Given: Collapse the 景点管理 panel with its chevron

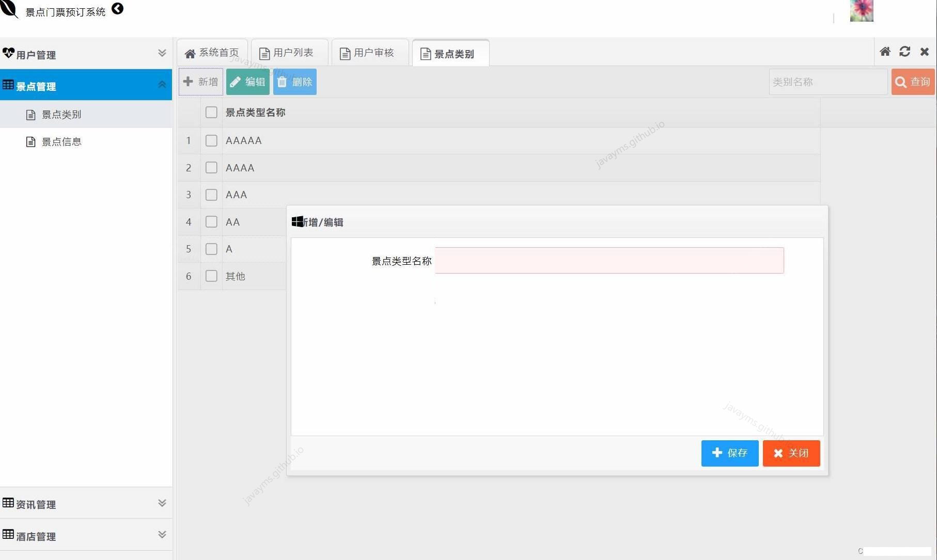Looking at the screenshot, I should click(x=162, y=84).
